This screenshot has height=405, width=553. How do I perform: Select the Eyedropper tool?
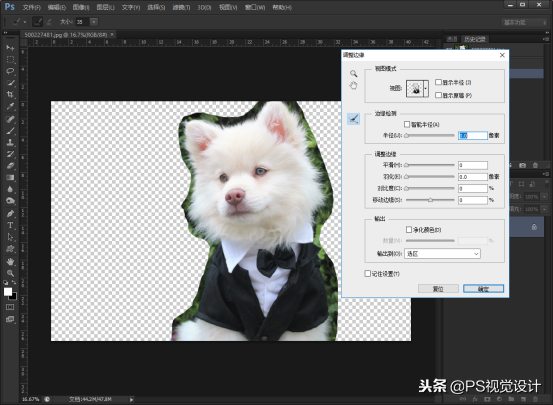[10, 106]
